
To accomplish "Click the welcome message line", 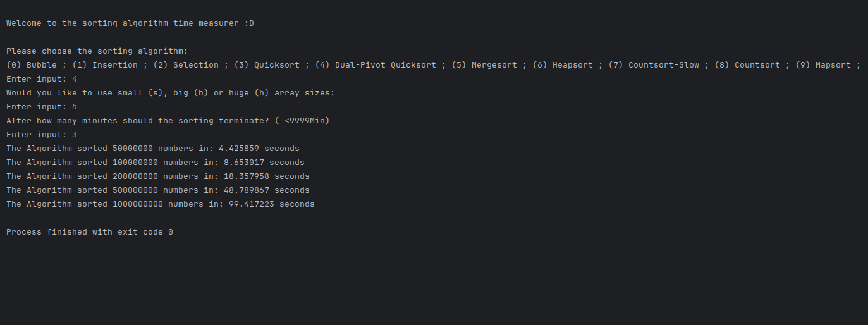I will (130, 23).
